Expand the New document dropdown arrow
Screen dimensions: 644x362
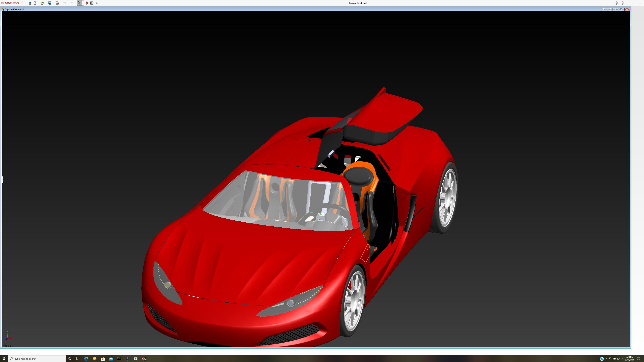[x=39, y=3]
